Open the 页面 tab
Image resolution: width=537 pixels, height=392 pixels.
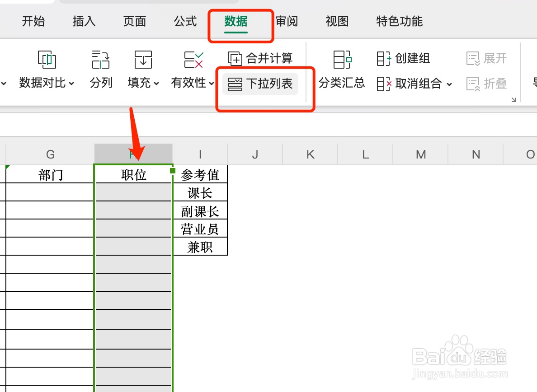click(135, 21)
